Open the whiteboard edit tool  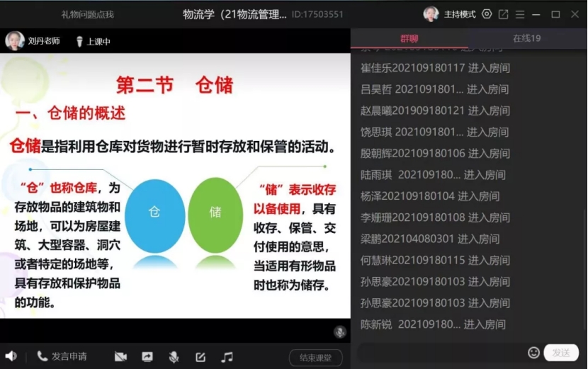[200, 357]
